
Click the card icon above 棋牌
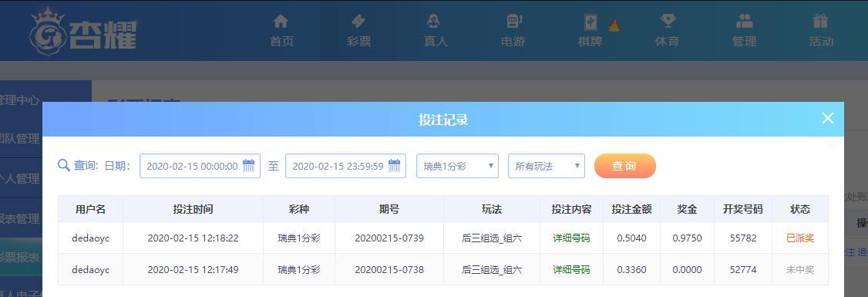click(x=590, y=22)
